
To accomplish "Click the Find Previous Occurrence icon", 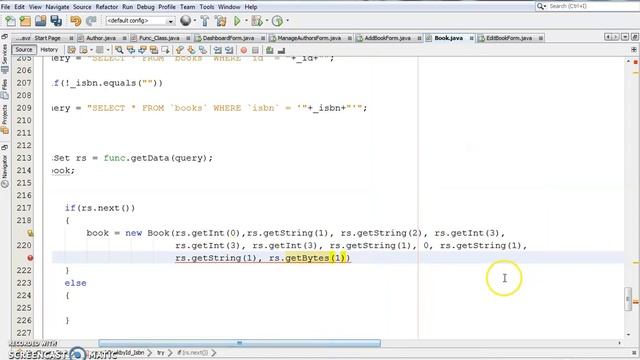I will pyautogui.click(x=131, y=50).
